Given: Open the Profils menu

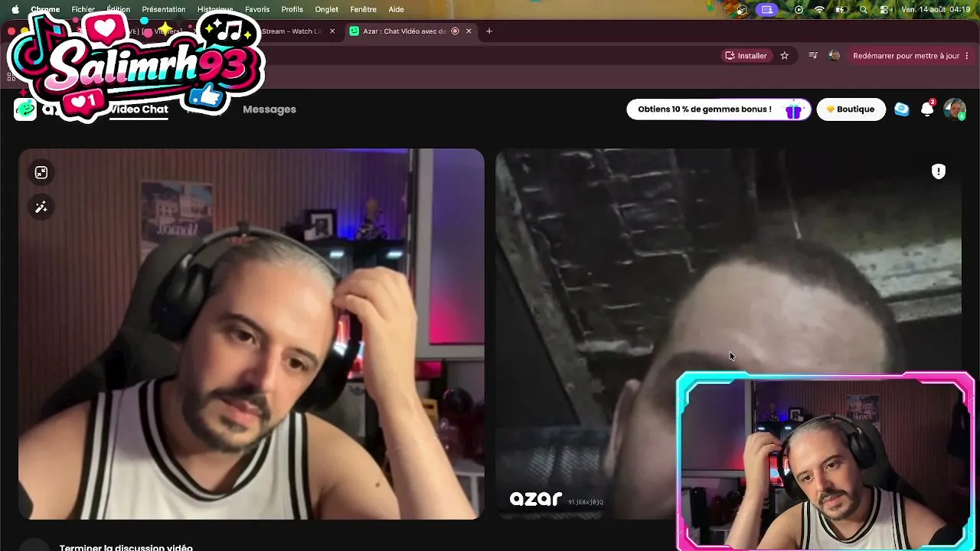Looking at the screenshot, I should click(x=292, y=10).
